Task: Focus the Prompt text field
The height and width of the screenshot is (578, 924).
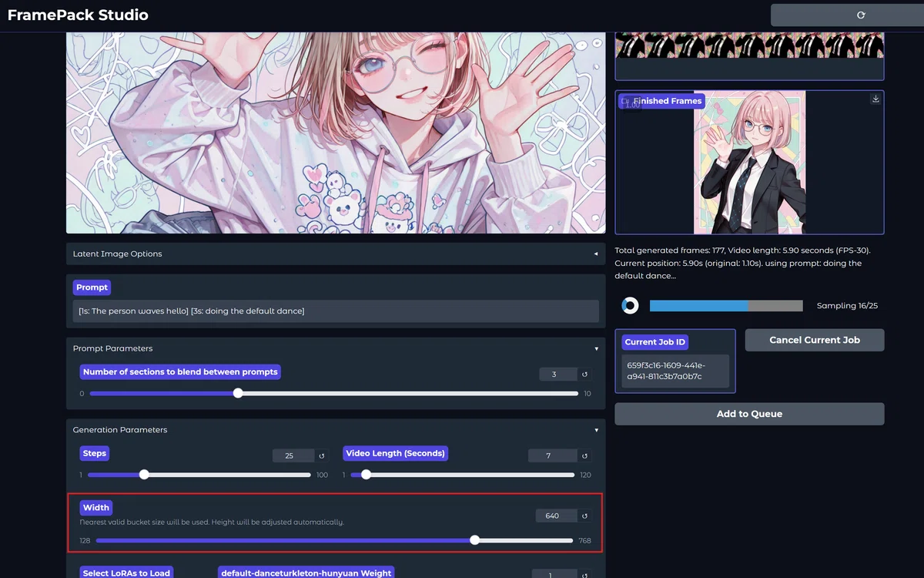Action: (x=336, y=311)
